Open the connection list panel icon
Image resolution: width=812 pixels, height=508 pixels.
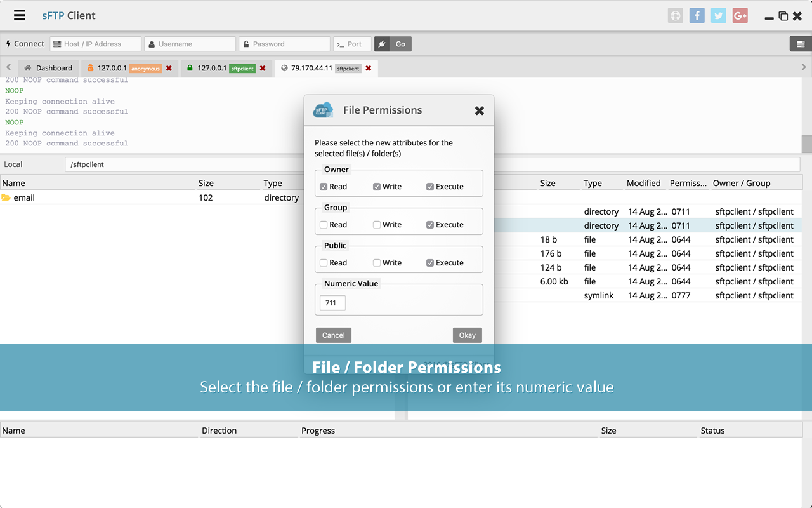800,44
